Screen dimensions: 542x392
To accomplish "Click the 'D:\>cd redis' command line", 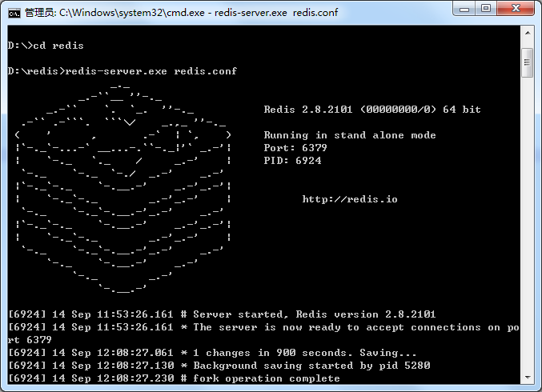I will 46,46.
